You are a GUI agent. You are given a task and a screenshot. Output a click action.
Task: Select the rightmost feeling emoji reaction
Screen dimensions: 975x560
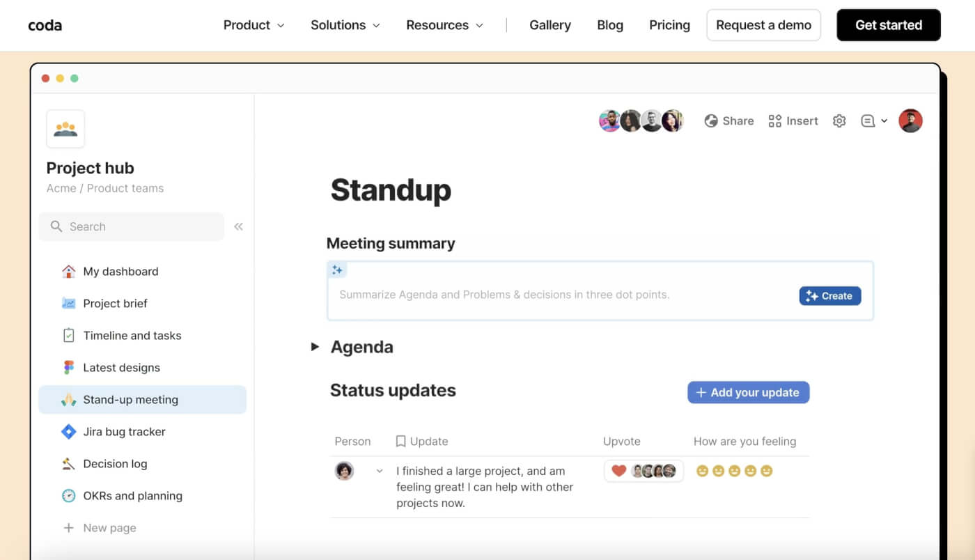[x=767, y=470]
